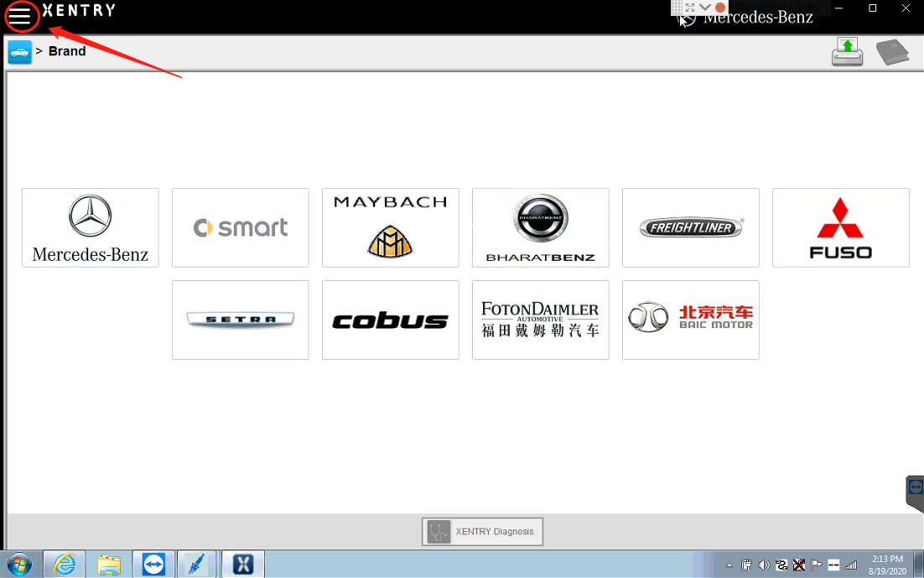Open Action Center flag icon

coord(816,565)
